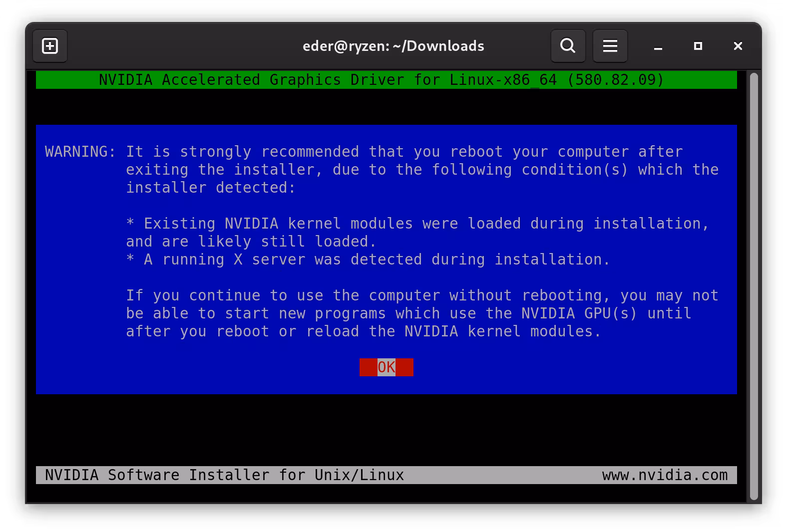Open the hamburger main menu
The height and width of the screenshot is (532, 787).
tap(610, 46)
